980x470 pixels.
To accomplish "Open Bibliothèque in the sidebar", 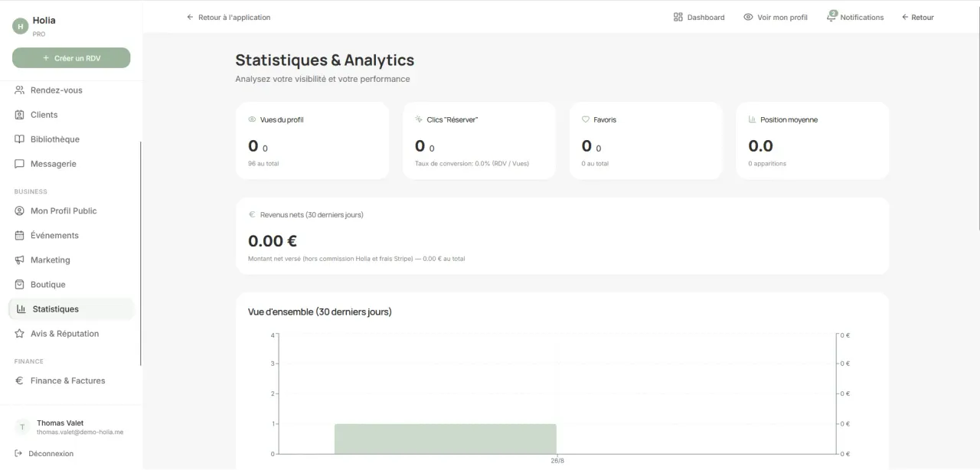I will tap(71, 139).
